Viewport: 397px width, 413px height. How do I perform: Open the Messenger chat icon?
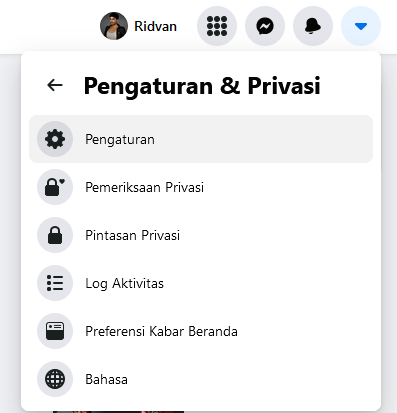pos(265,26)
